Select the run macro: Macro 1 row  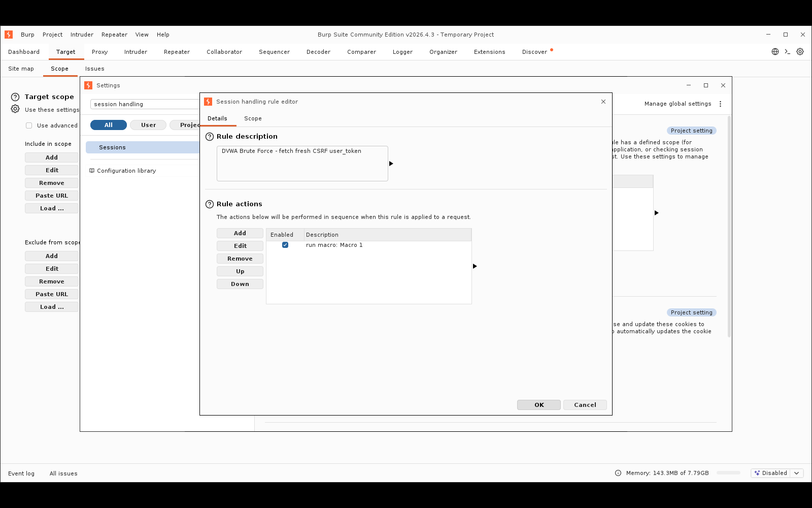click(x=369, y=245)
